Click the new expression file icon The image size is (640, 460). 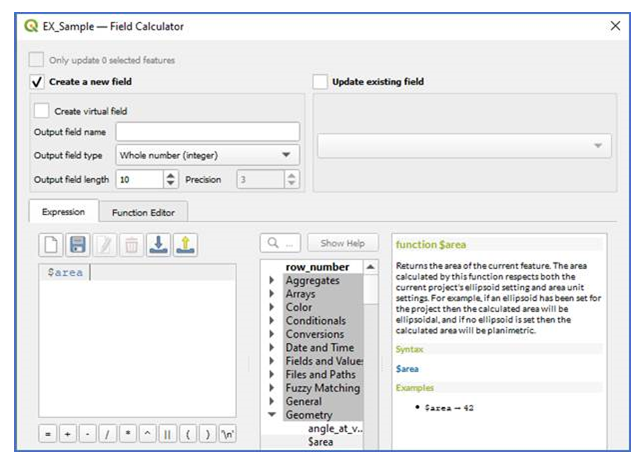(51, 245)
